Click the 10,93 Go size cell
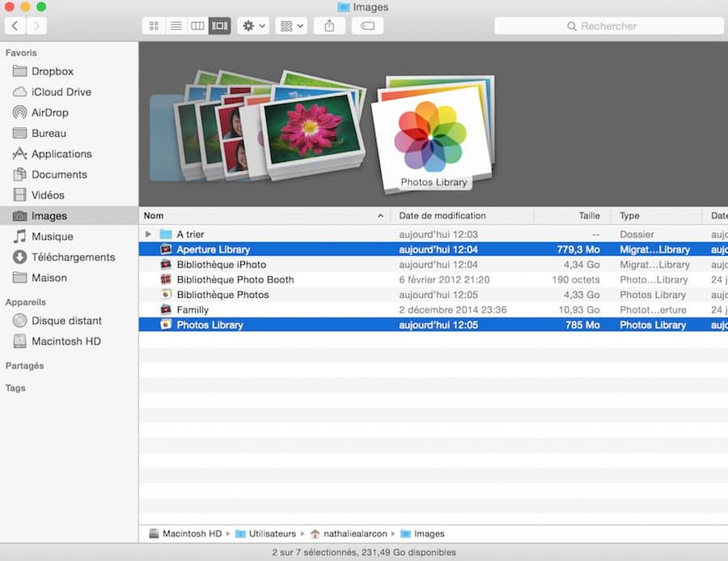The image size is (728, 561). tap(579, 310)
